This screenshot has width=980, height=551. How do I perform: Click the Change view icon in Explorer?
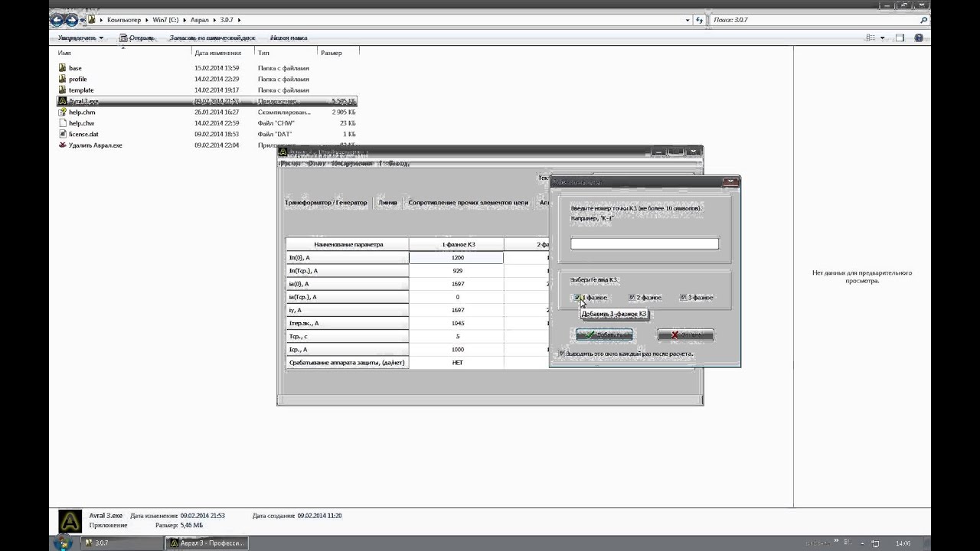tap(871, 37)
